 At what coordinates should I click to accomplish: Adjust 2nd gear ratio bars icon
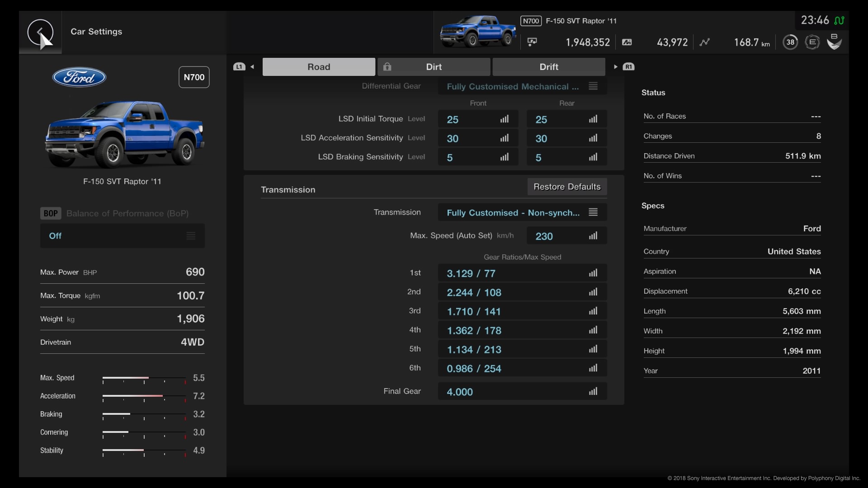593,292
